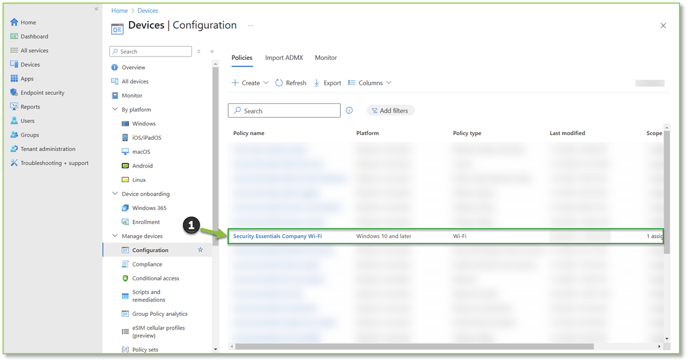Open Tenant administration in sidebar
Viewport: 688px width, 362px height.
click(43, 149)
